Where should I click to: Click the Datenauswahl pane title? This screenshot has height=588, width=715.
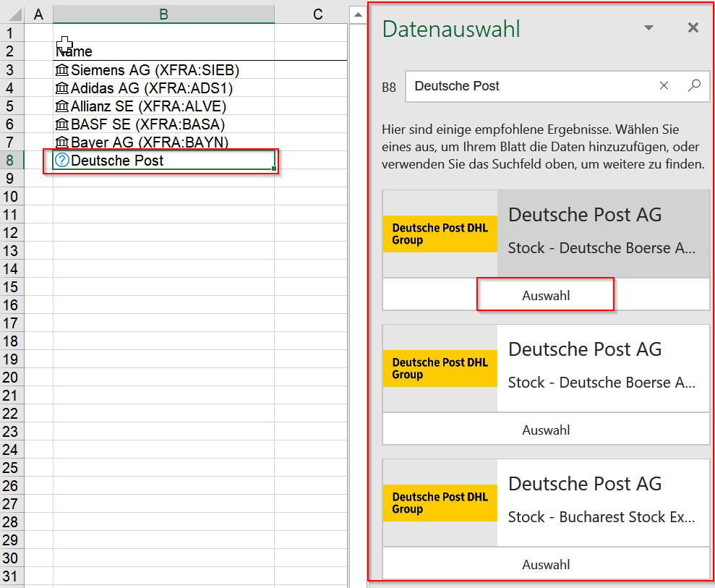coord(451,29)
